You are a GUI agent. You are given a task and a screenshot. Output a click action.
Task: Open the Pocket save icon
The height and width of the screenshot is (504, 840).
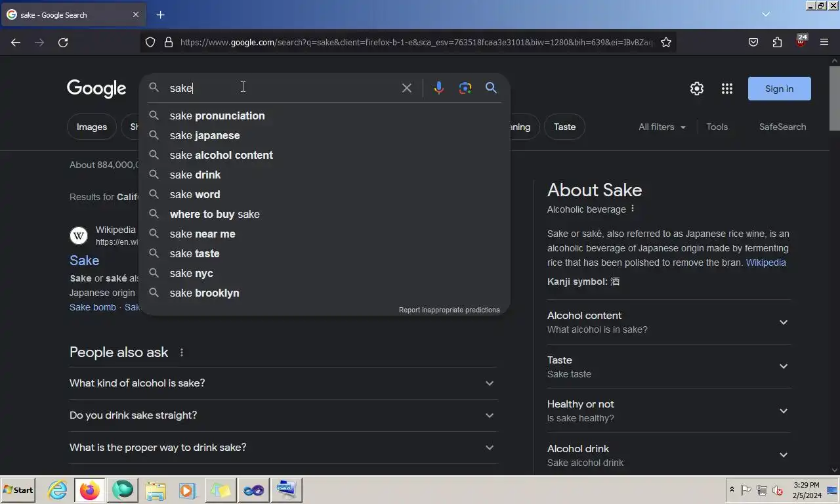[x=753, y=42]
